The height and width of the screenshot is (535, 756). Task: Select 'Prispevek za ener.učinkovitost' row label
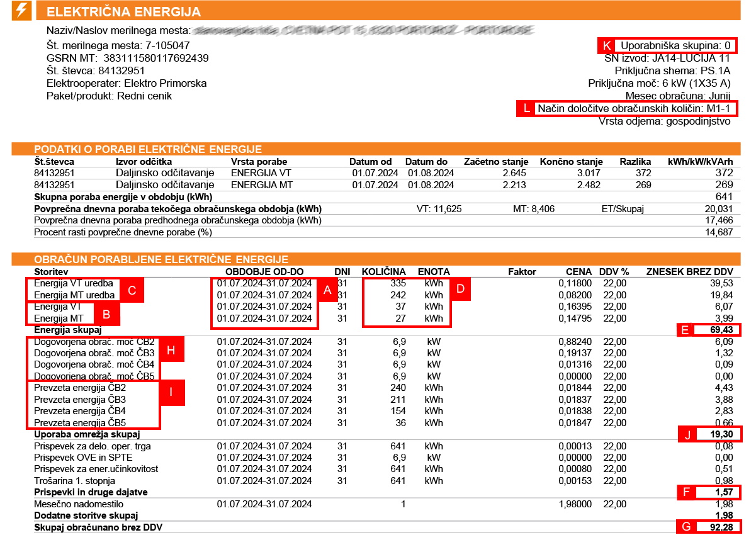coord(96,469)
